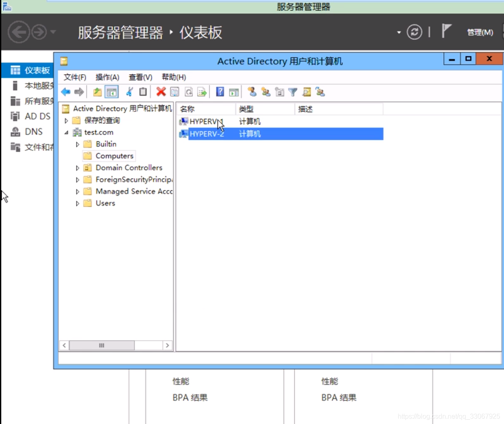
Task: Open the dropdown arrow beside the Server Manager refresh icon
Action: point(399,32)
